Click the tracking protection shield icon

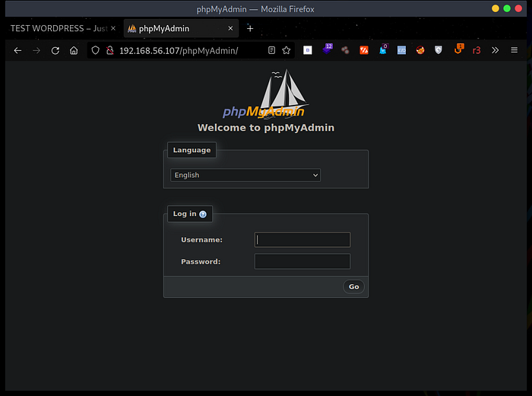[x=95, y=50]
